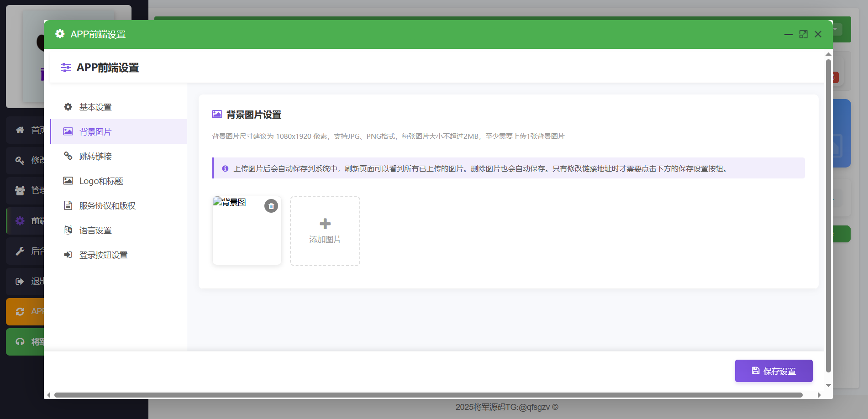Click the document icon beside 服务协议和版权
The image size is (868, 419).
coord(68,205)
